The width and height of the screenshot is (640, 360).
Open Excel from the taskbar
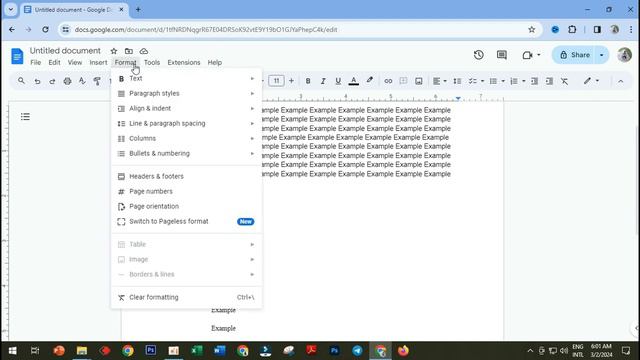click(197, 351)
